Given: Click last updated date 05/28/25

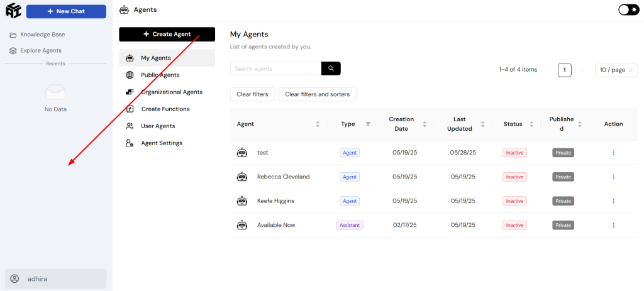Looking at the screenshot, I should click(463, 153).
